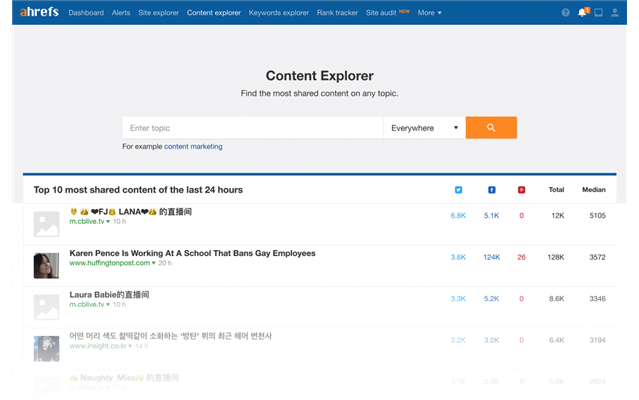Sort the table by Median column
The width and height of the screenshot is (639, 400).
click(593, 189)
